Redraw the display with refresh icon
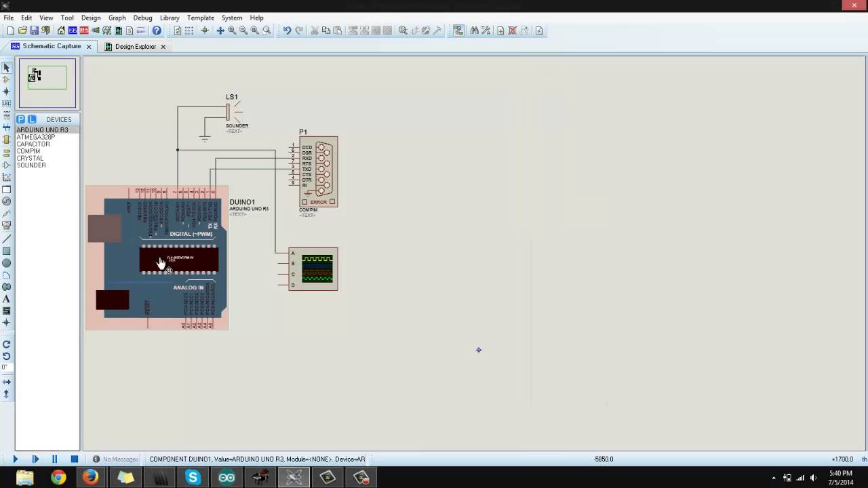 (x=177, y=30)
